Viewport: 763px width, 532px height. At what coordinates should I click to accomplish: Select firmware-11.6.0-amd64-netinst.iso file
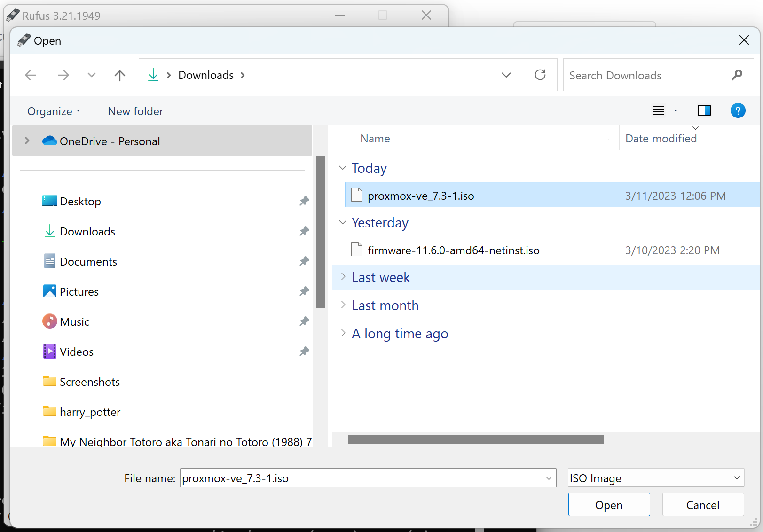(453, 250)
